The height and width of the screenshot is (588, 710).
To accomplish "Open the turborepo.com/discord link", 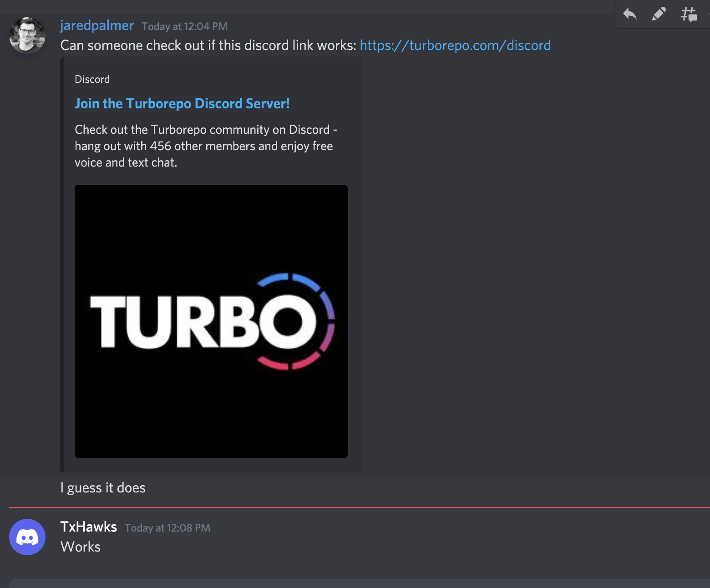I will 455,45.
